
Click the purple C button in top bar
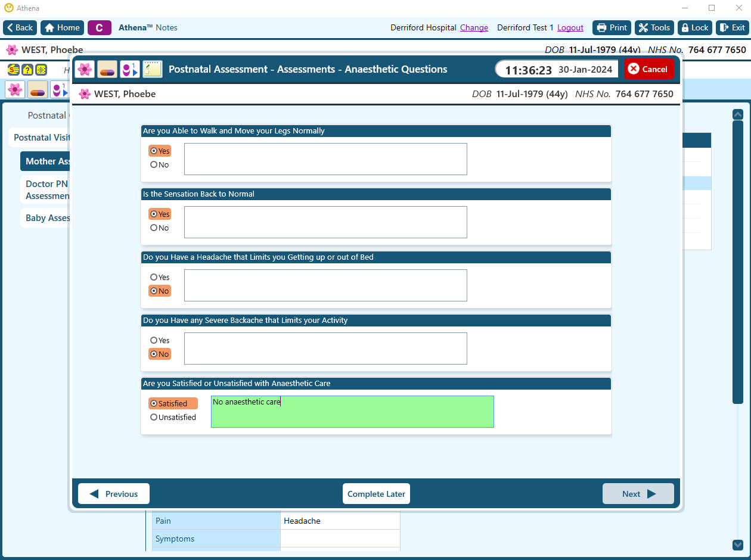pyautogui.click(x=100, y=27)
